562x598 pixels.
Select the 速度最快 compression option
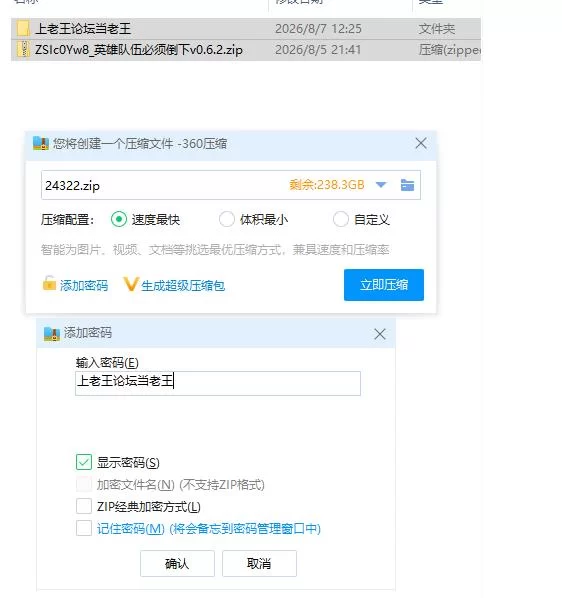point(119,219)
